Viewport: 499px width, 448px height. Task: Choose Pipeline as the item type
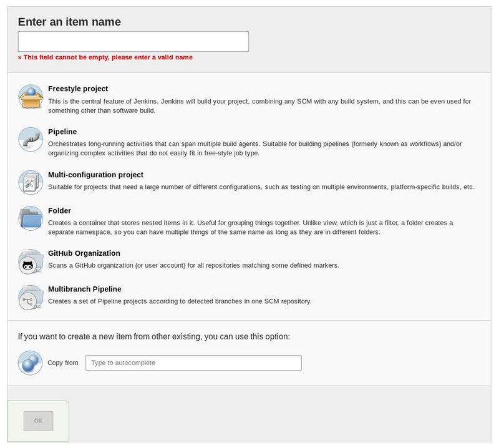(61, 132)
